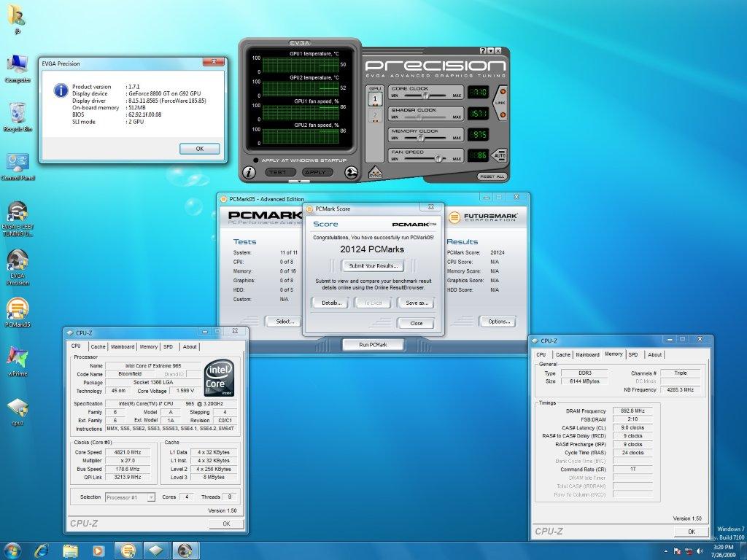This screenshot has width=747, height=560.
Task: Click RESET ALL in Precision
Action: (x=492, y=176)
